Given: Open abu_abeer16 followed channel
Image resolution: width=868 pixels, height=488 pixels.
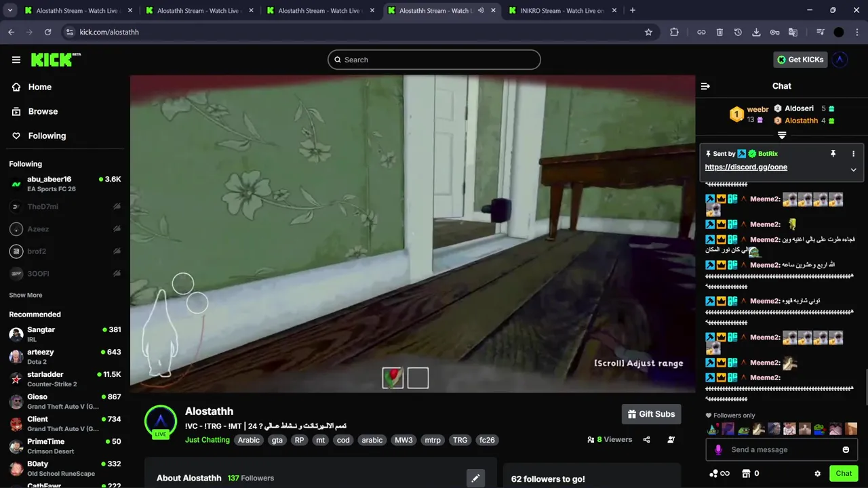Looking at the screenshot, I should coord(65,184).
